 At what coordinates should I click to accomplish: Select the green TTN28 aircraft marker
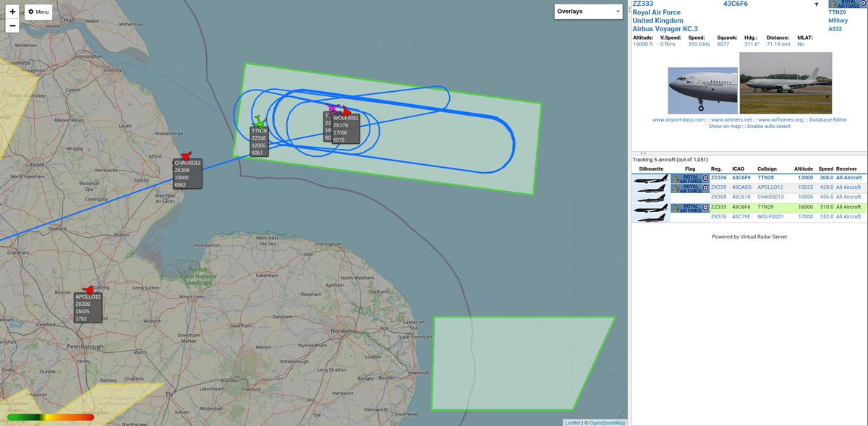coord(260,122)
